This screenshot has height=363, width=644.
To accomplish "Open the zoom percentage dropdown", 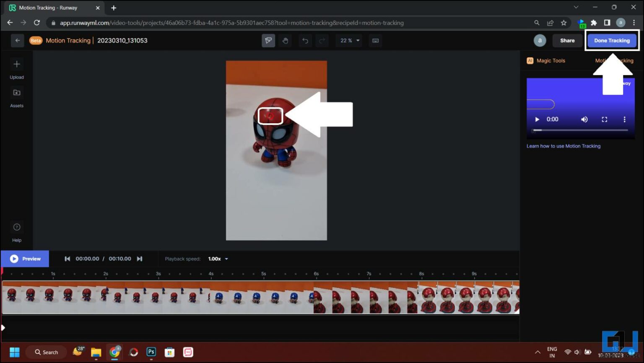I will click(x=349, y=41).
